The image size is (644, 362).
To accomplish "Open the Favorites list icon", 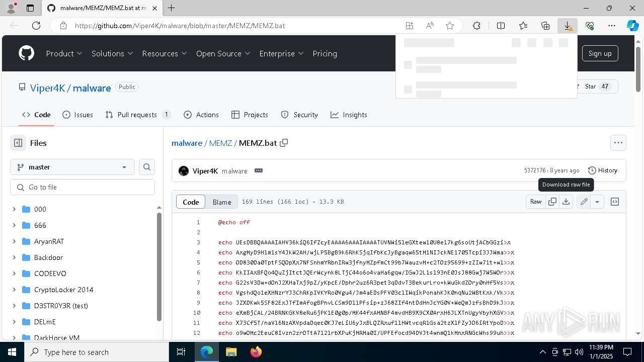I will click(523, 26).
